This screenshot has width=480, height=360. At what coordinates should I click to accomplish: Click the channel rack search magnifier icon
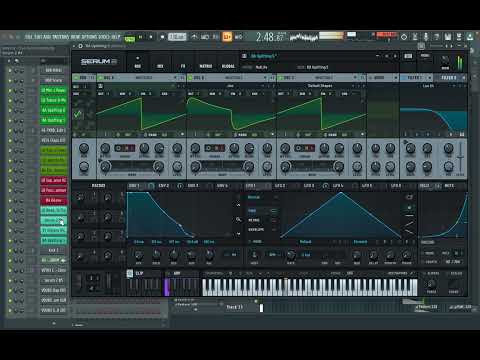coord(16,61)
